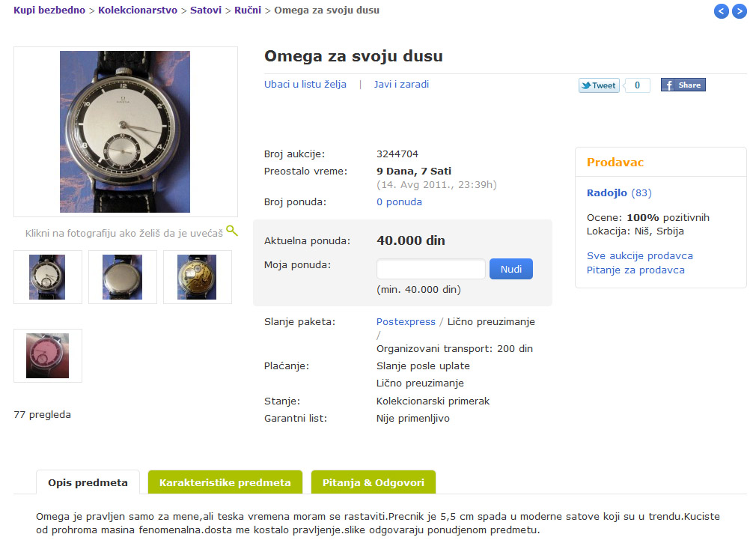Click the magnifier enlarge-photo icon
Image resolution: width=756 pixels, height=546 pixels.
coord(232,231)
